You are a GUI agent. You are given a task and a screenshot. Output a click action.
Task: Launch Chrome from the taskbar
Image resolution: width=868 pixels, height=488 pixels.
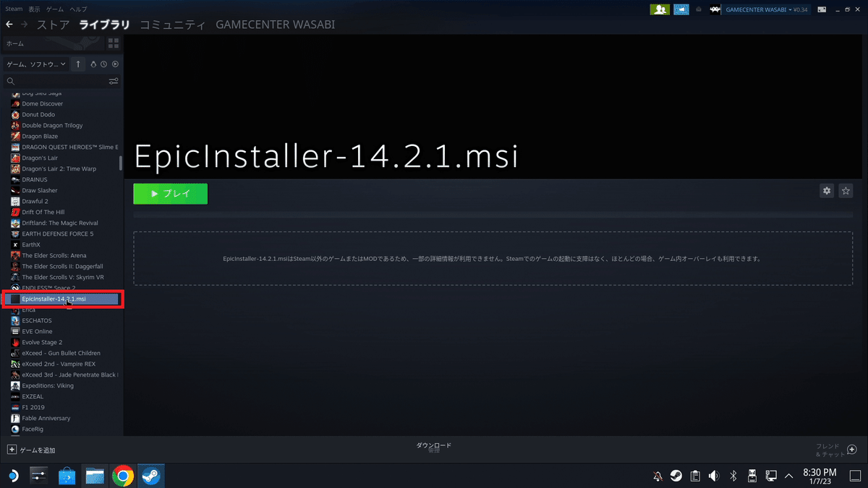point(123,476)
